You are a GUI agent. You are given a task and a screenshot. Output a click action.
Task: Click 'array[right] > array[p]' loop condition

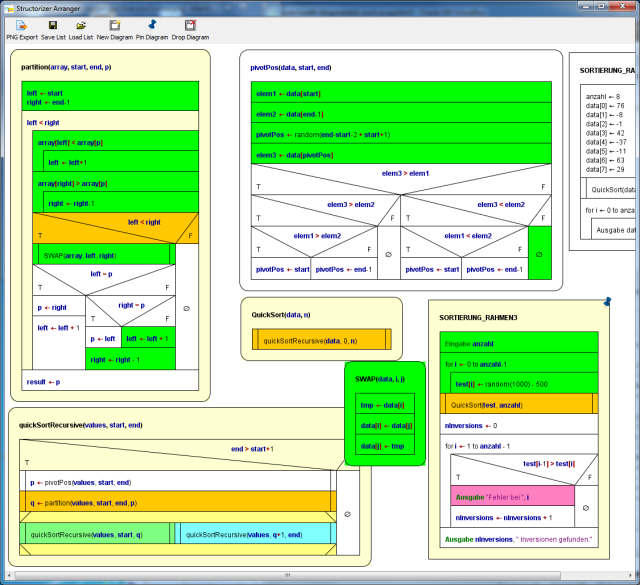coord(116,182)
